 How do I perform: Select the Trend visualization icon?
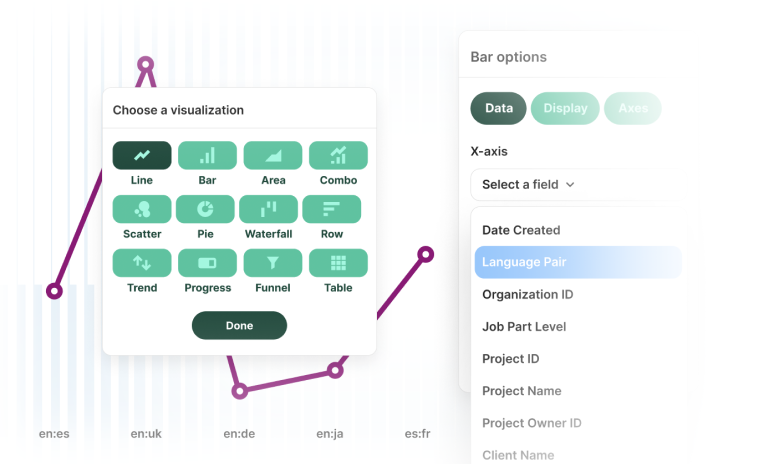point(141,263)
